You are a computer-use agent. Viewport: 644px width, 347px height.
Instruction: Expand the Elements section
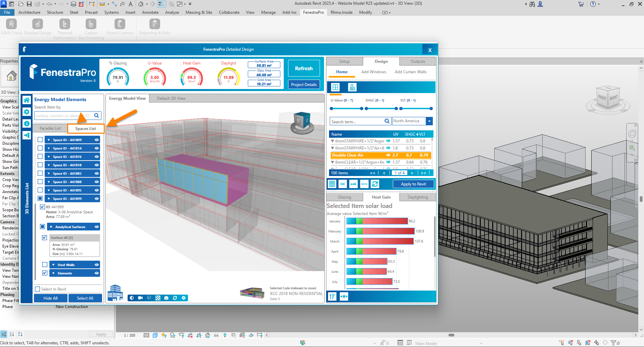pyautogui.click(x=53, y=273)
